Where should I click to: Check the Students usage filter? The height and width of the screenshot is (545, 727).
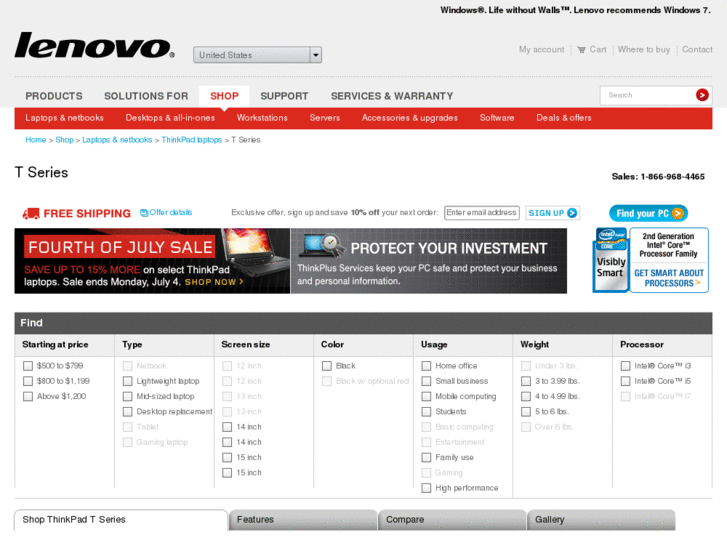426,412
